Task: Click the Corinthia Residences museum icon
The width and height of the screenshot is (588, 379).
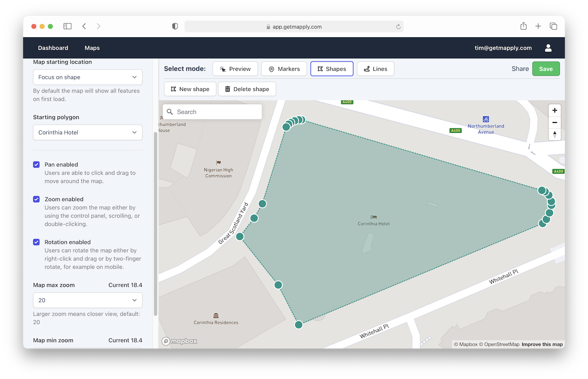Action: point(216,315)
